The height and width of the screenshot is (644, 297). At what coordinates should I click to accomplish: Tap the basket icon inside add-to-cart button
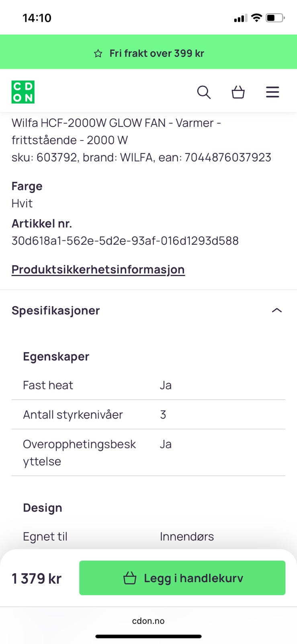(130, 578)
